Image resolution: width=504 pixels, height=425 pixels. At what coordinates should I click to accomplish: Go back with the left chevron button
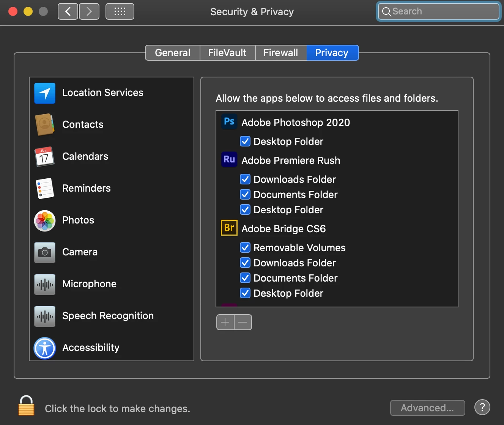pos(68,11)
